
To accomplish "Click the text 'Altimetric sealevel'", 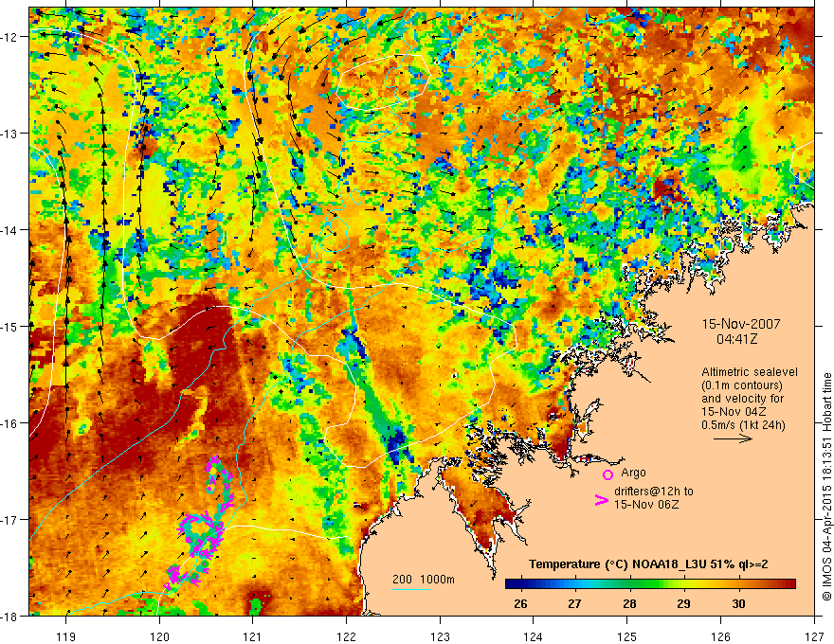I will [x=749, y=372].
